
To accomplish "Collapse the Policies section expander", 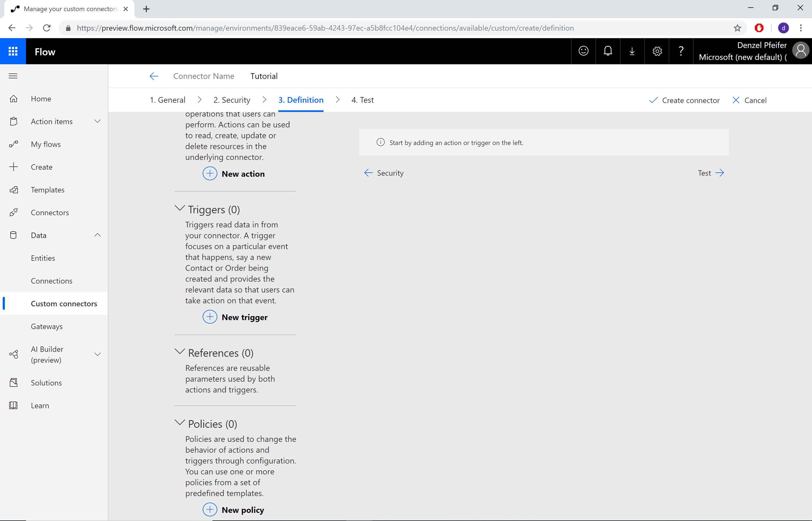I will tap(179, 423).
